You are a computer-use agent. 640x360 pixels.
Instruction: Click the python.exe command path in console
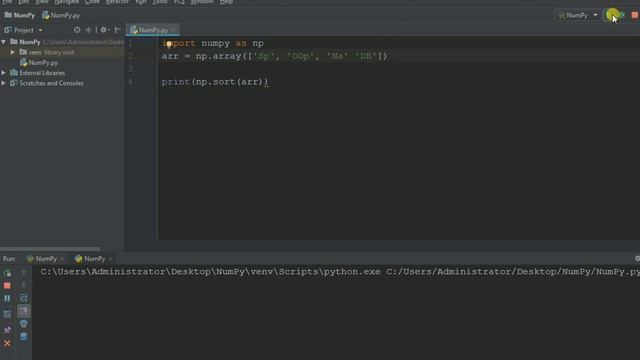(340, 272)
